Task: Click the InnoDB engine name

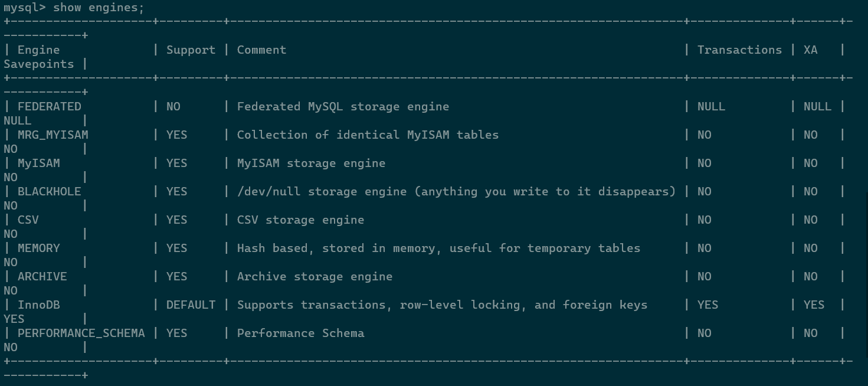Action: click(39, 305)
